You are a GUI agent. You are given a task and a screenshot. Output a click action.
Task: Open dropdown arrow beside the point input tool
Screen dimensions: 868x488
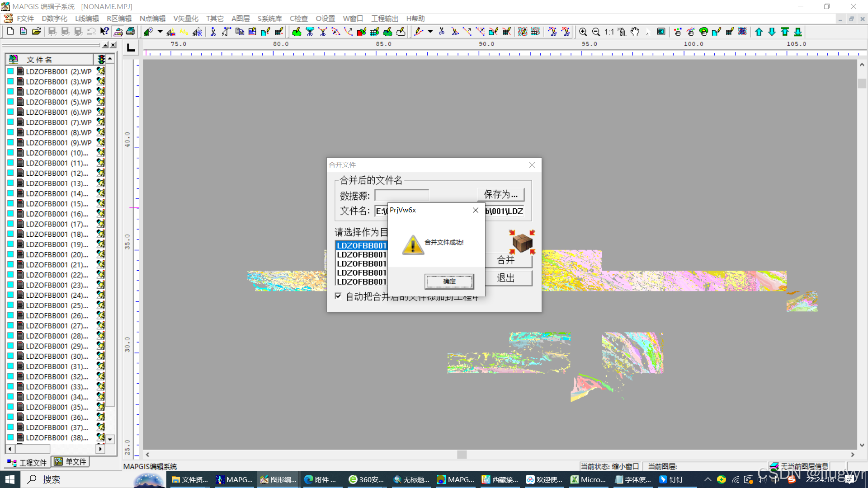(x=160, y=32)
